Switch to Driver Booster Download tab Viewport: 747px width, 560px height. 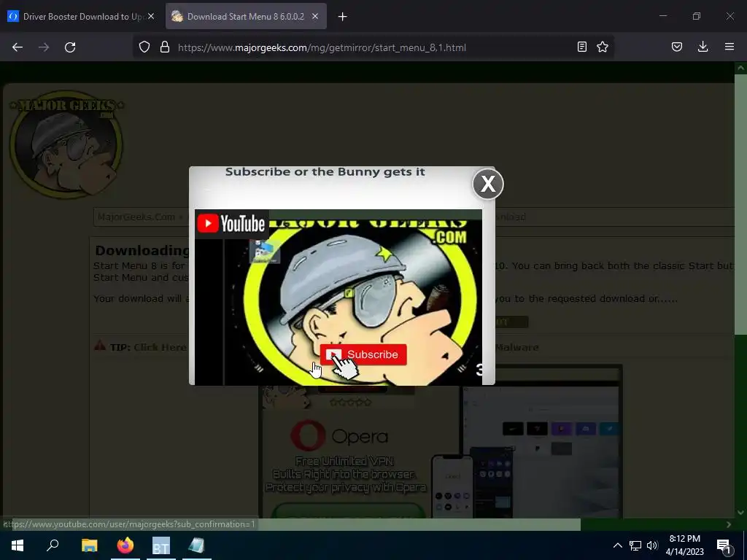81,16
